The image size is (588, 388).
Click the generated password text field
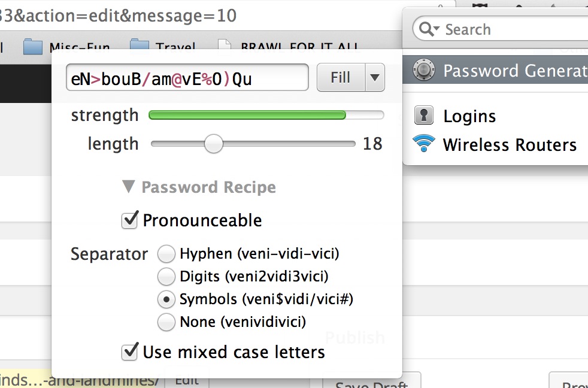tap(187, 77)
